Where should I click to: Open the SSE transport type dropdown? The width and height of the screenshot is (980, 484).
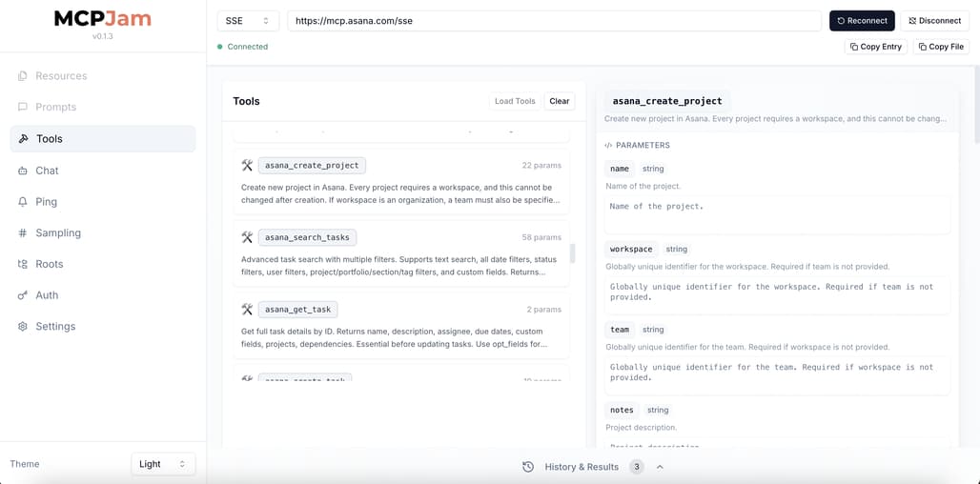coord(248,21)
